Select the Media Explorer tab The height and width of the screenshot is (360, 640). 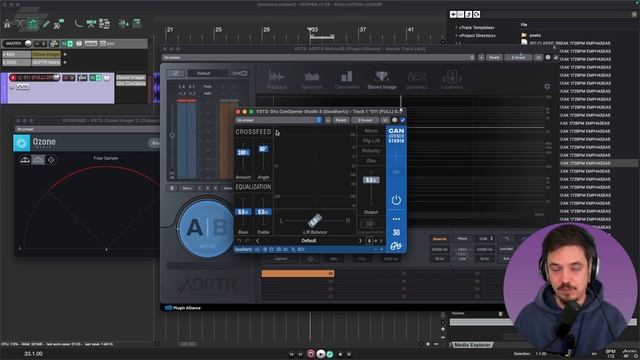click(472, 345)
